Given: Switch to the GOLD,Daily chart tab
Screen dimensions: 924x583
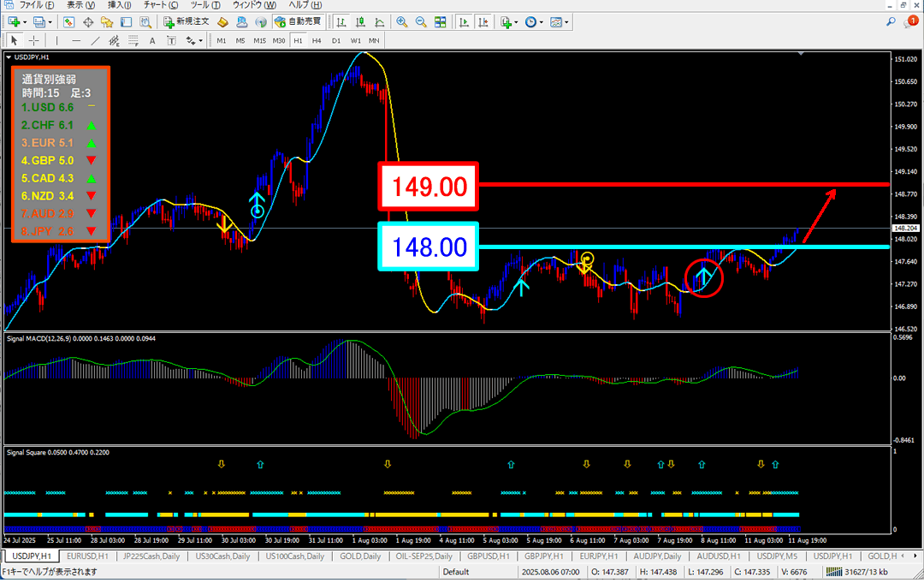Looking at the screenshot, I should tap(360, 556).
